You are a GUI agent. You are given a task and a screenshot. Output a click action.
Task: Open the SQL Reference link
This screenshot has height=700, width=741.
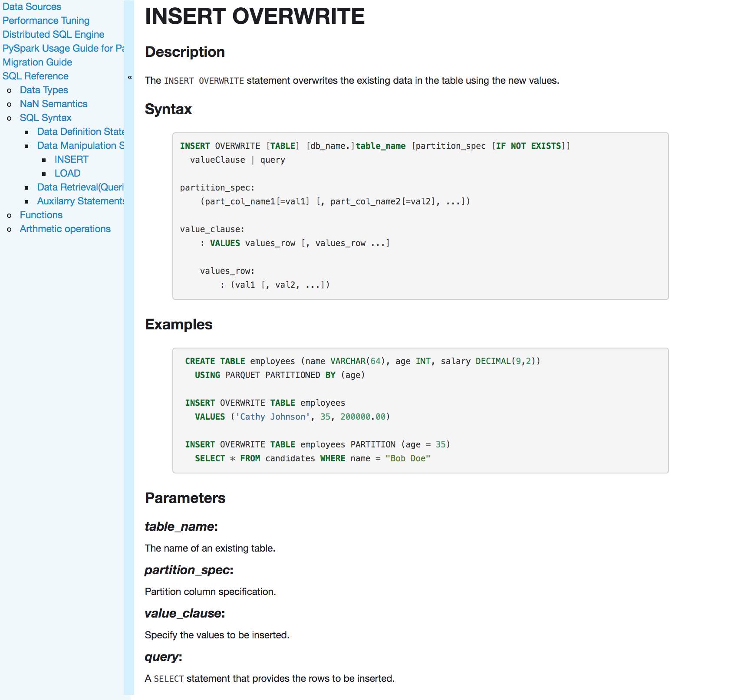pos(36,76)
